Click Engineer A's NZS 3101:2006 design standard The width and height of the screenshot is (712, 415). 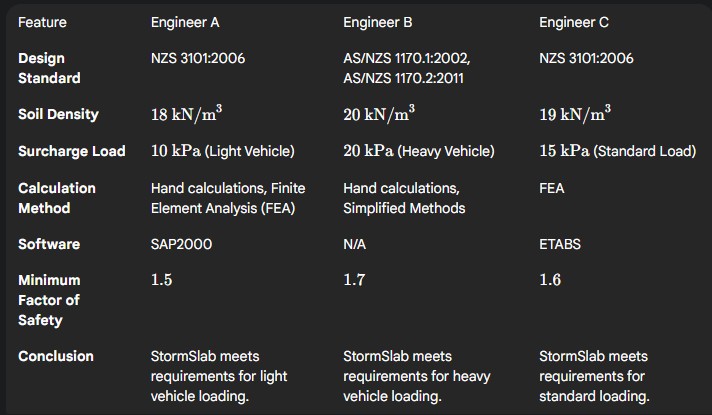tap(198, 58)
